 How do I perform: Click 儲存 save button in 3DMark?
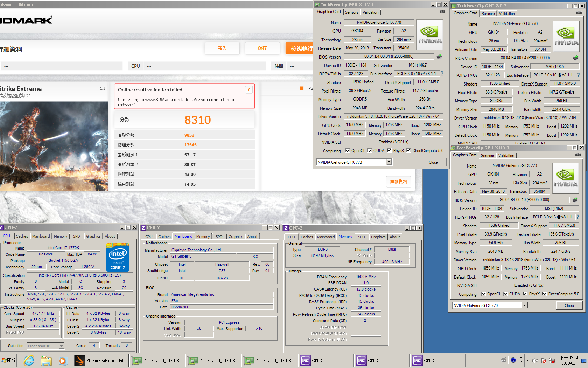[262, 48]
